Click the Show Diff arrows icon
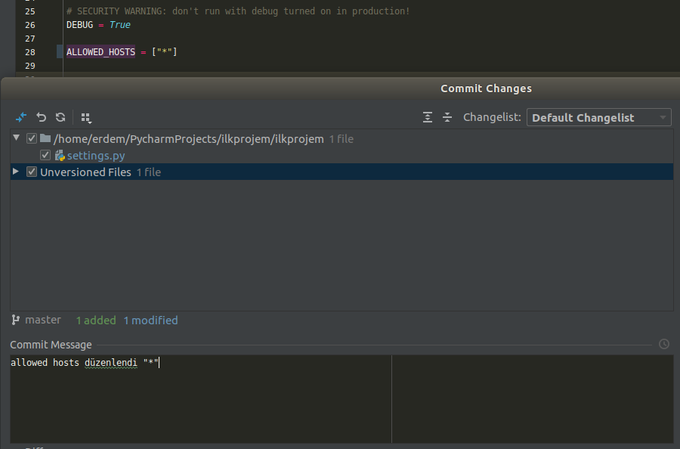 point(21,117)
